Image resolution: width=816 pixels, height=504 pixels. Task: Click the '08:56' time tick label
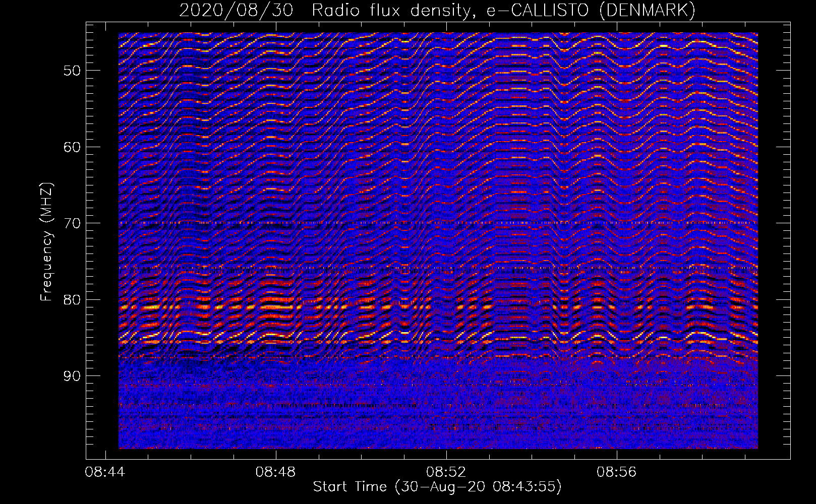pyautogui.click(x=617, y=472)
